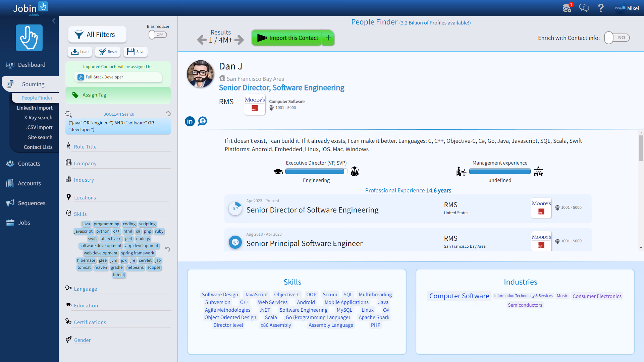Click Full-Stack Developer job assignment field
The width and height of the screenshot is (644, 362).
(118, 77)
